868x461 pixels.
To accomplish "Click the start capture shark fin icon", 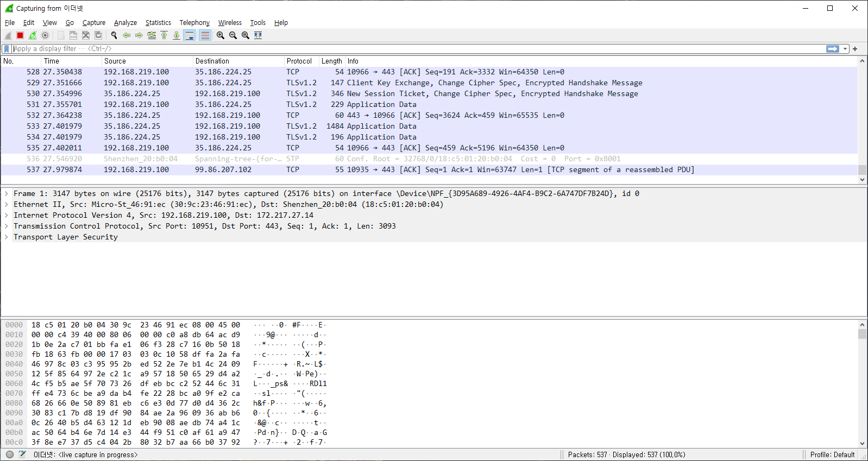I will pos(8,35).
